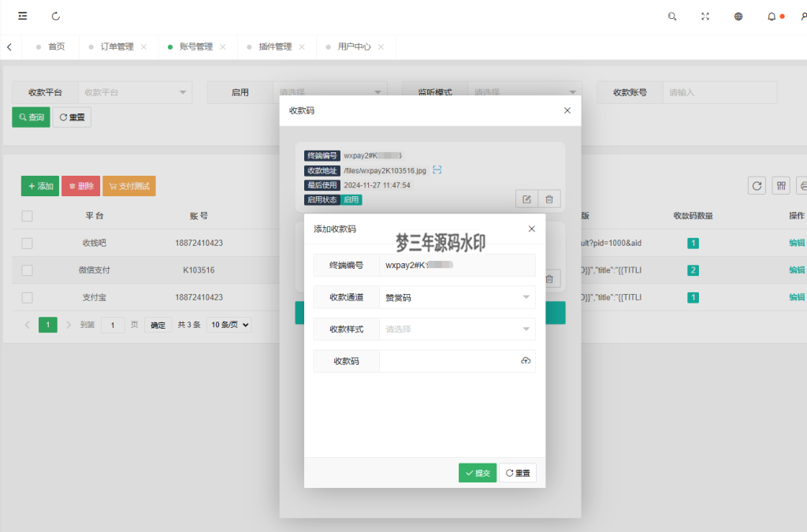Image resolution: width=807 pixels, height=532 pixels.
Task: Close the 收款码 dialog
Action: pyautogui.click(x=567, y=110)
